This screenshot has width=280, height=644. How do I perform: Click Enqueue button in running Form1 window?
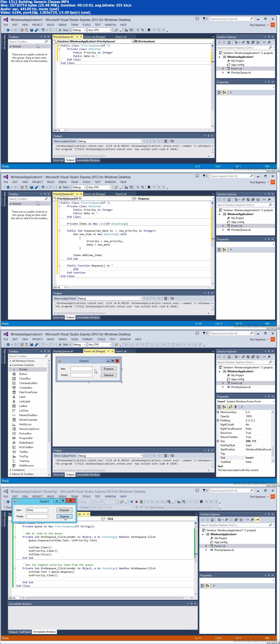pos(64,510)
